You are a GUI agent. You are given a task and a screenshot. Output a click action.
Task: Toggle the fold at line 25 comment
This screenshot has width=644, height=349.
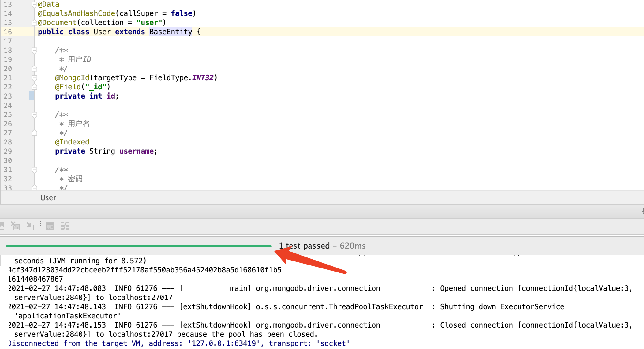click(x=34, y=114)
